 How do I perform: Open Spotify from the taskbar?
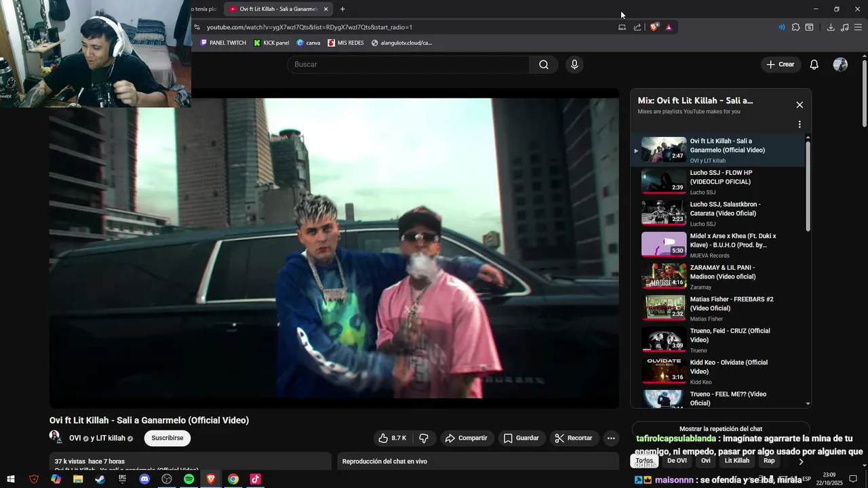(189, 479)
